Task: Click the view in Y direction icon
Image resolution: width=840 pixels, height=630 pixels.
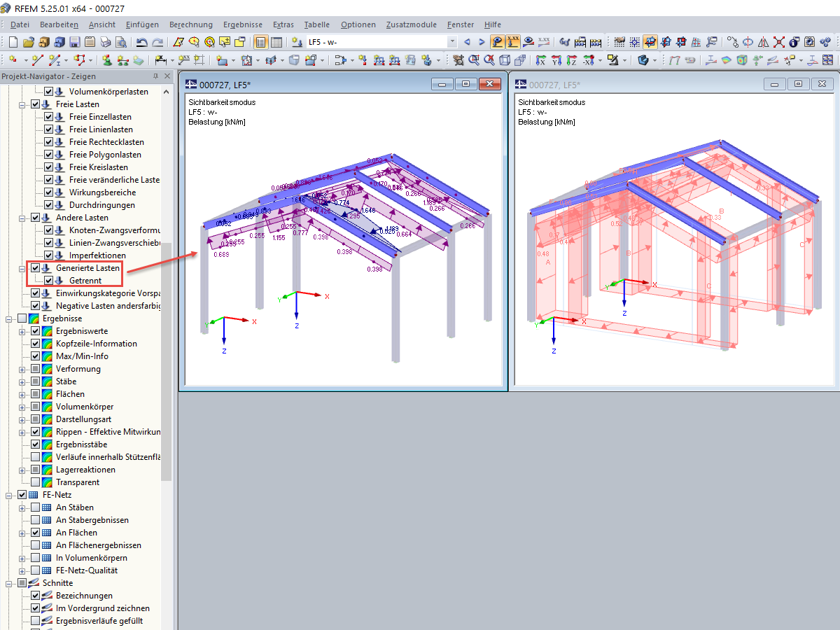Action: point(556,60)
